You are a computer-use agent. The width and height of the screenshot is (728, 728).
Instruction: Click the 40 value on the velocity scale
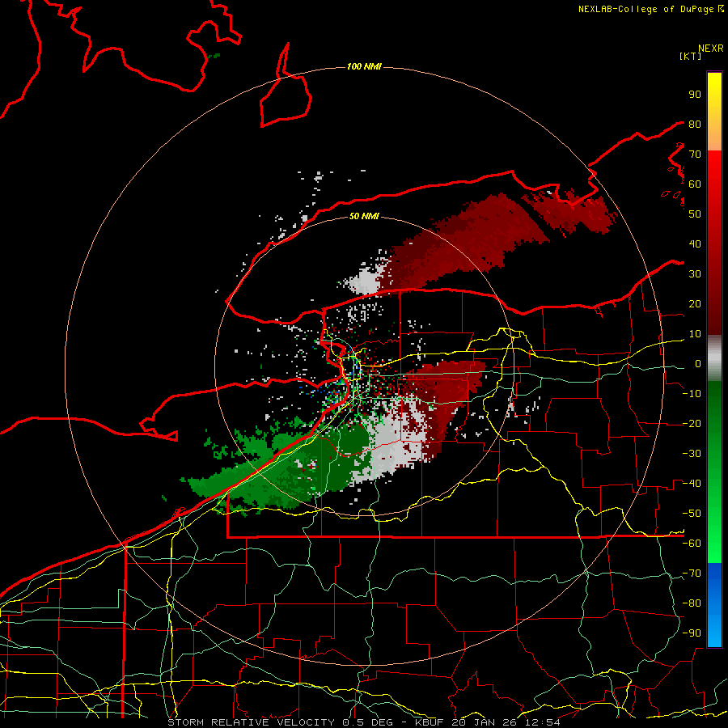click(x=695, y=244)
